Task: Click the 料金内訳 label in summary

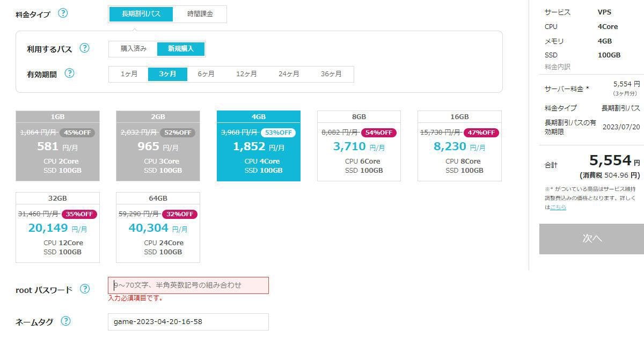Action: click(558, 67)
